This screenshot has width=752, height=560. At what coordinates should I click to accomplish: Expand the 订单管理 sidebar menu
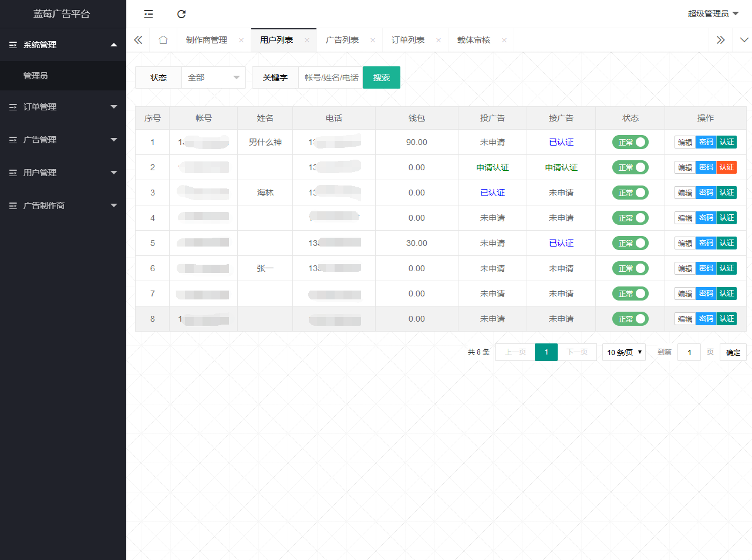point(63,107)
